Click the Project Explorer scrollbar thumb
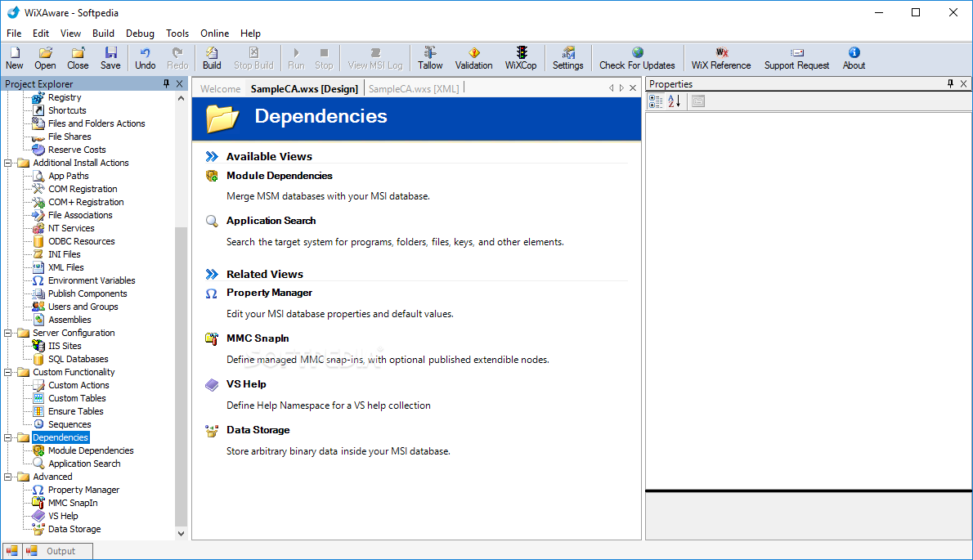 [182, 377]
